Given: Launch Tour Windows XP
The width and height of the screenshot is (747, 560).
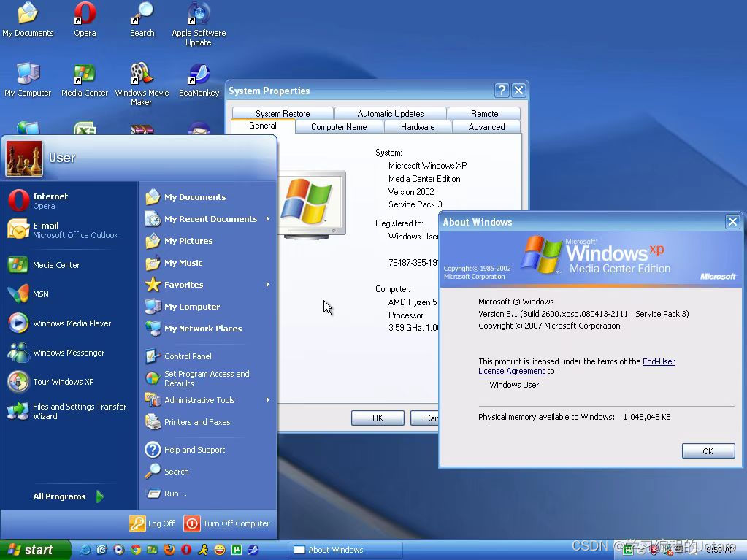Looking at the screenshot, I should tap(70, 382).
